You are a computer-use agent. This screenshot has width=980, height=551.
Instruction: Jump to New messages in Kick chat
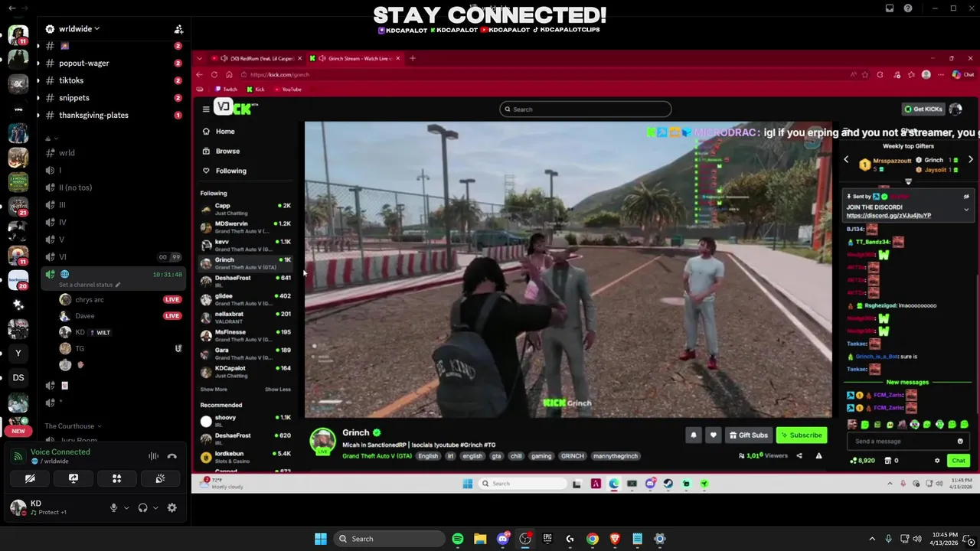pos(907,382)
